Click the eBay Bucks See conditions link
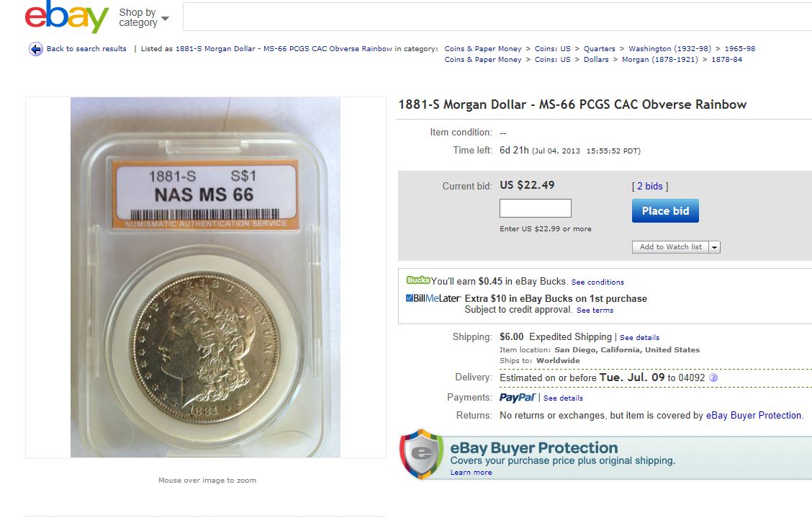 597,282
